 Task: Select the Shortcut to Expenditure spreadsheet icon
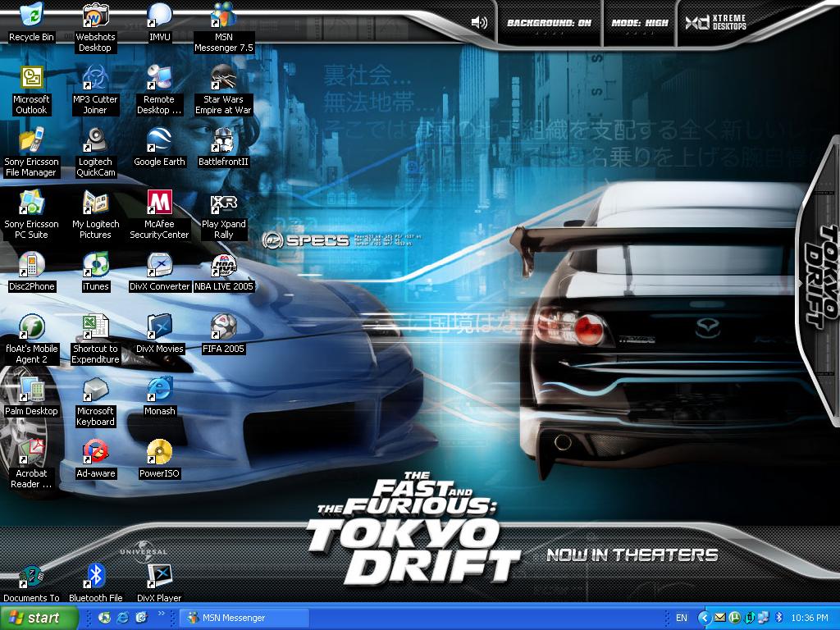click(x=95, y=339)
